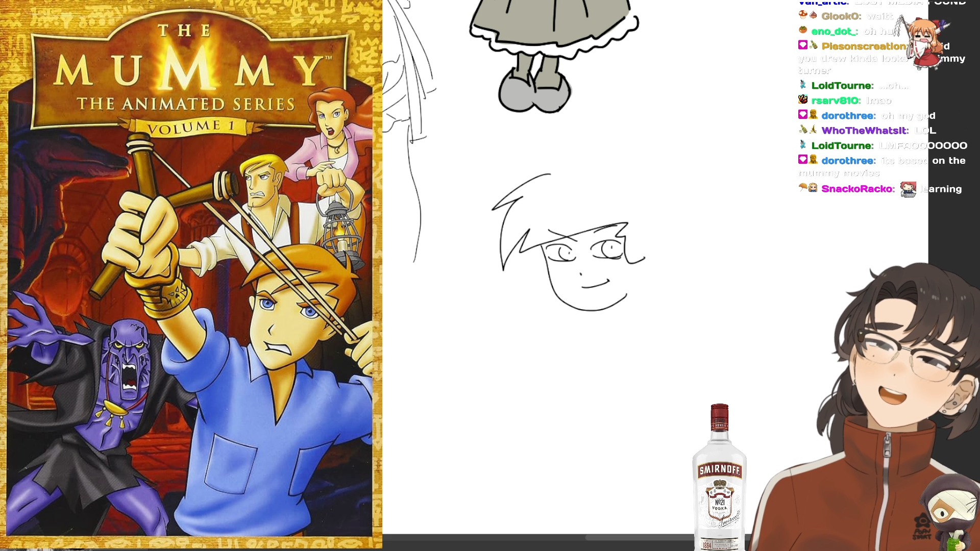Click the gold statue badge beside dorothree
This screenshot has height=551, width=980.
pyautogui.click(x=813, y=115)
